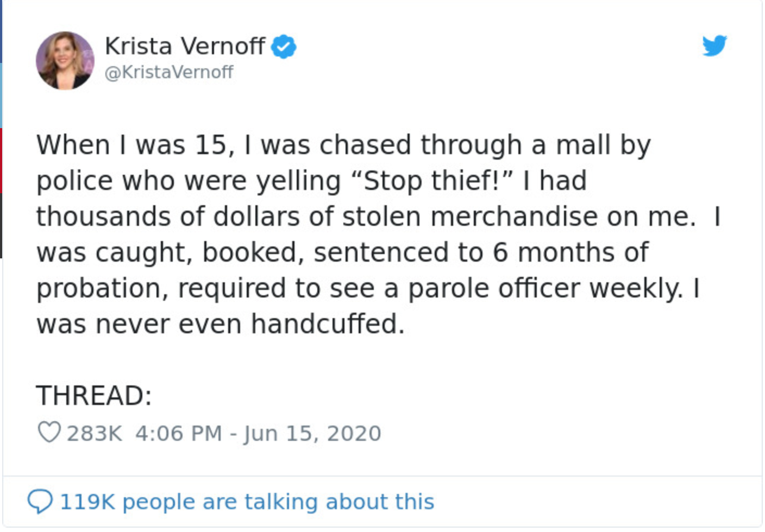Visit the @KristaVernoff handle link
Viewport: 765px width, 532px height.
pyautogui.click(x=168, y=72)
